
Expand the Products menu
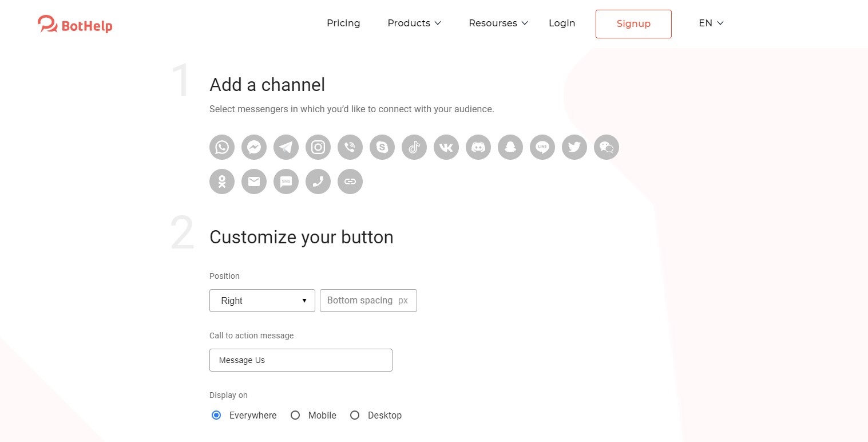point(414,23)
